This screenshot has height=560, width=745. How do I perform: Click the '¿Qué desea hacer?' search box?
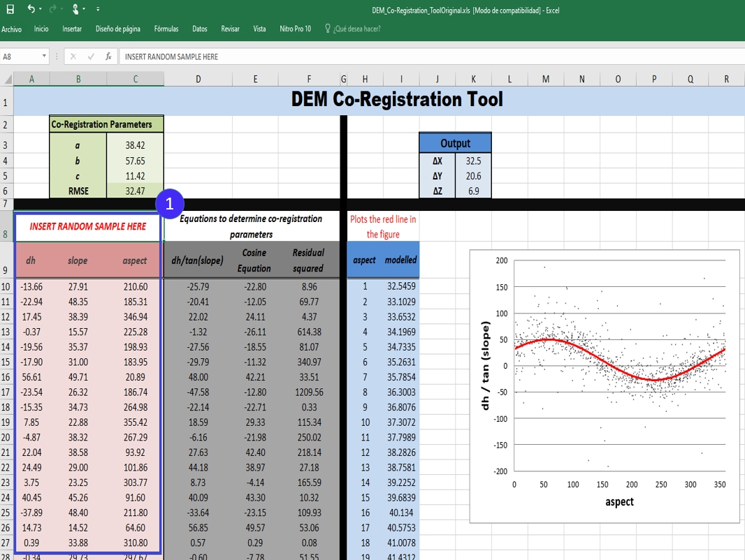coord(356,29)
